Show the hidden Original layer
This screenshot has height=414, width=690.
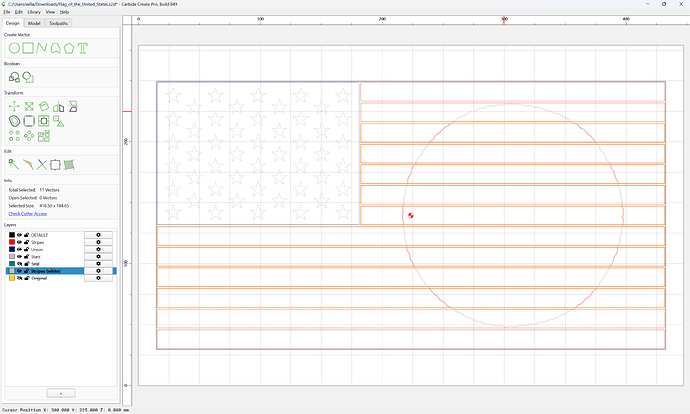pyautogui.click(x=19, y=278)
